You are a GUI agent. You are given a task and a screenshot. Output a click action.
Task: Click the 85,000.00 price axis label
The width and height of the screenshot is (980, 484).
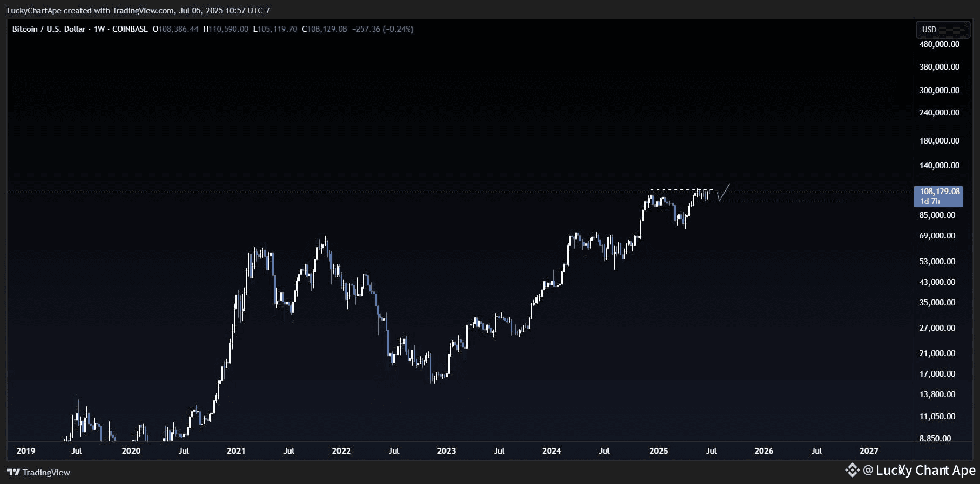(937, 215)
